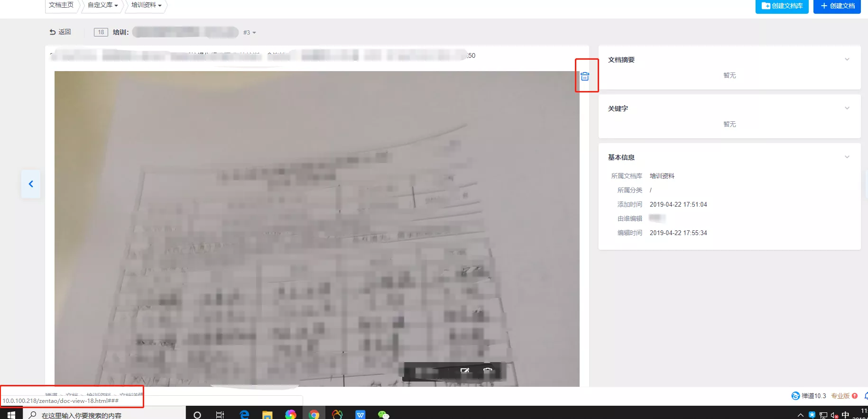Click the timestamp 2019-04-22 17:55:34
868x419 pixels.
[x=678, y=233]
